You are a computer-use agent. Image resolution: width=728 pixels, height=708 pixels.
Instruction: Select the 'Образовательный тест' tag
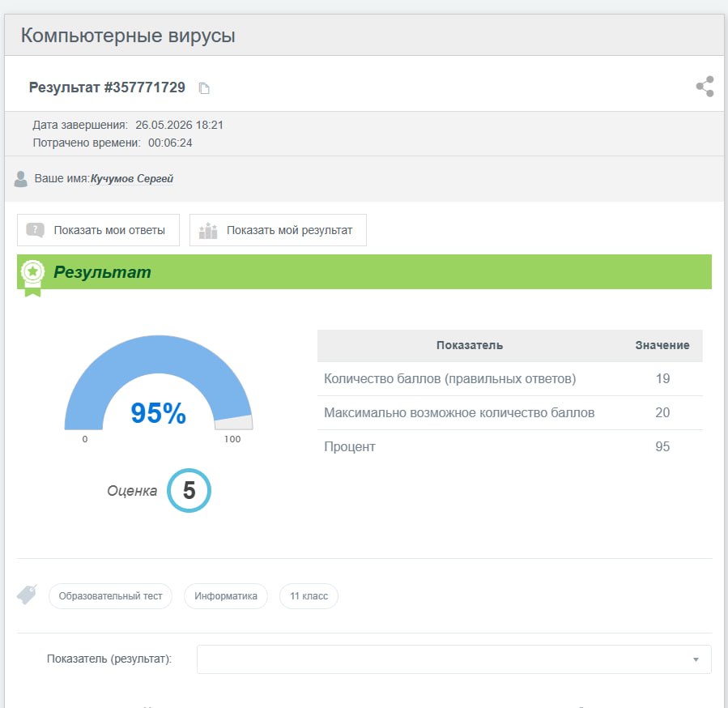110,596
